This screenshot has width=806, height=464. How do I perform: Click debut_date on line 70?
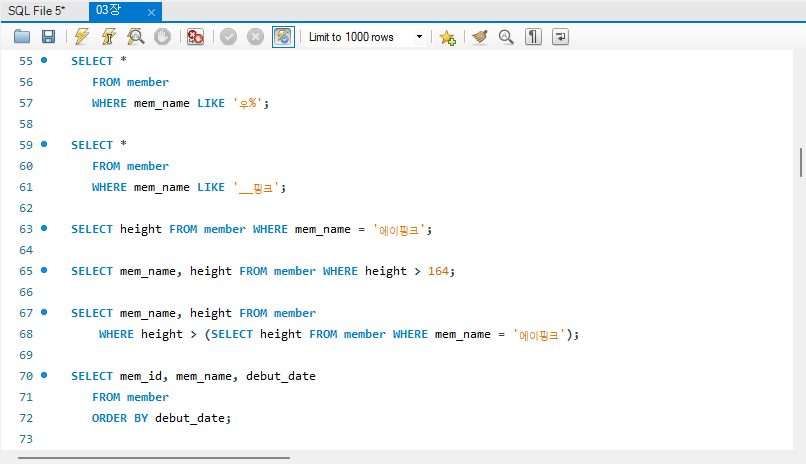point(281,377)
